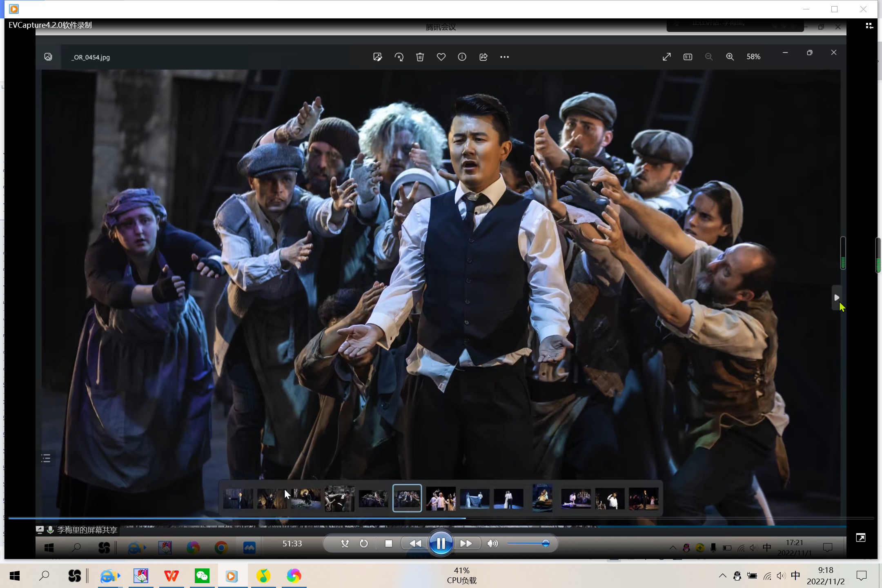Open WeChat from the taskbar
882x588 pixels.
(x=202, y=576)
